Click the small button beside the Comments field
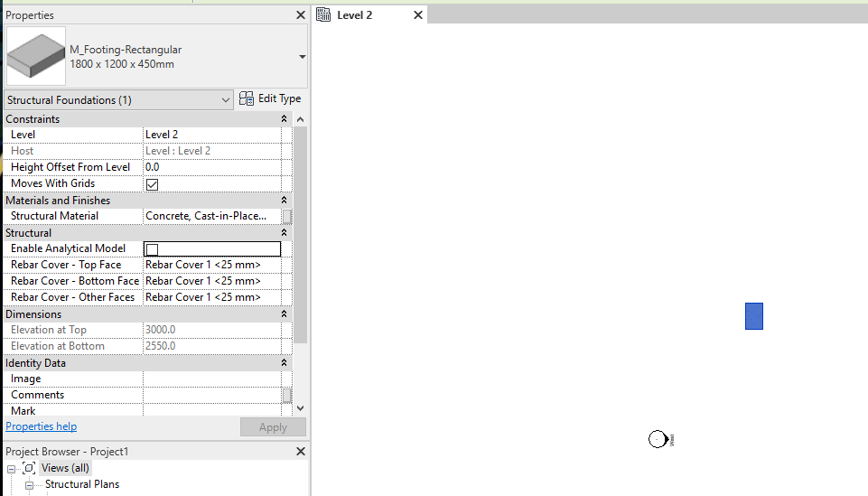This screenshot has width=868, height=496. point(286,395)
